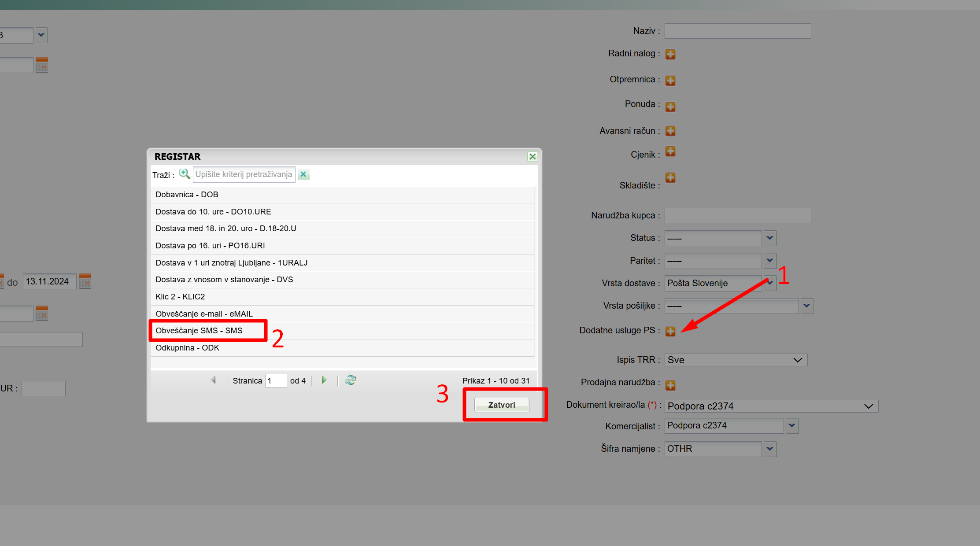Add a Prodajna narudžba via plus icon
The width and height of the screenshot is (980, 546).
pos(670,385)
